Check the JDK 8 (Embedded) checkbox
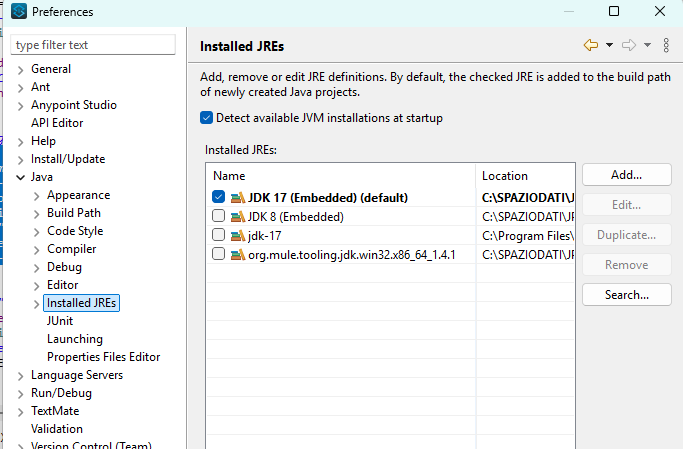Viewport: 683px width, 449px height. 219,217
